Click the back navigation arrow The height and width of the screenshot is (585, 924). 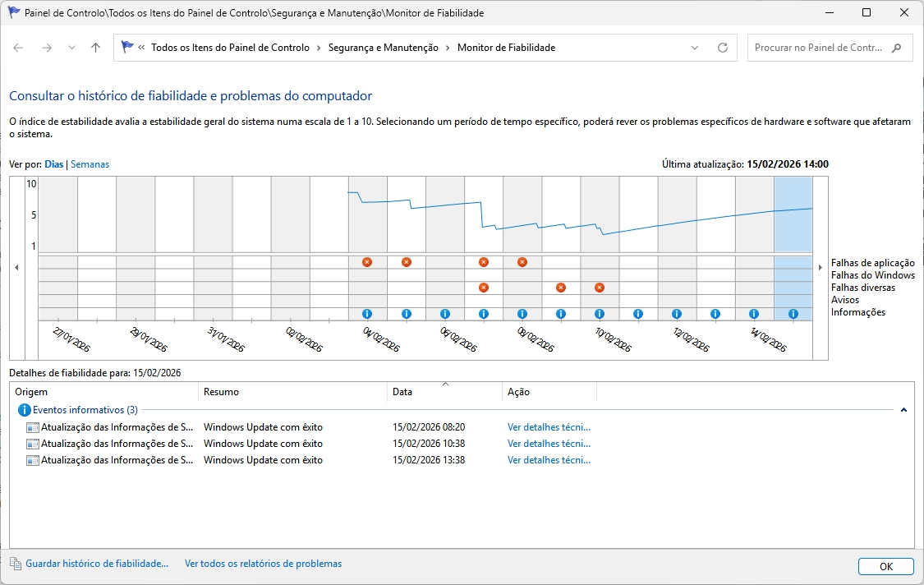point(18,48)
